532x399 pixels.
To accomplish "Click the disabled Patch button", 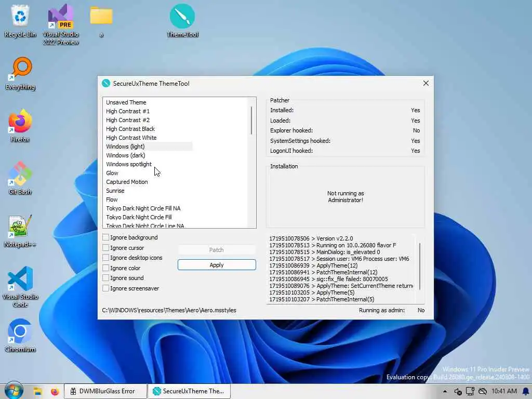I will point(217,250).
